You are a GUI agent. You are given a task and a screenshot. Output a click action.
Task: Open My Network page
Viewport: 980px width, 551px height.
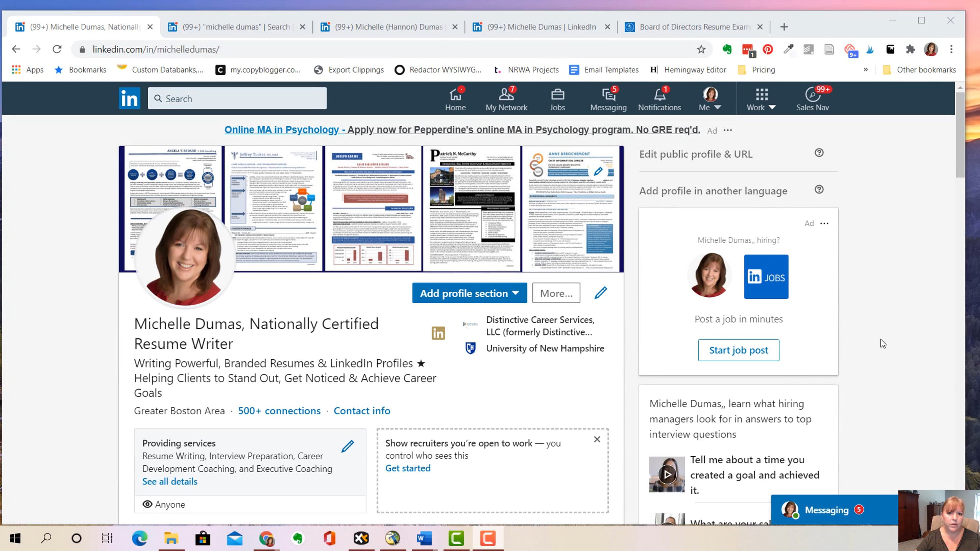click(x=506, y=99)
